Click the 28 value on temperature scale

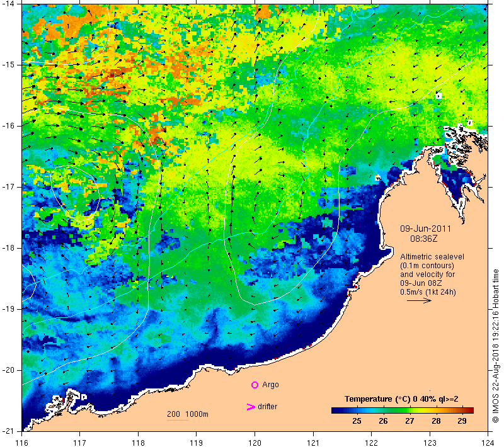pos(436,421)
